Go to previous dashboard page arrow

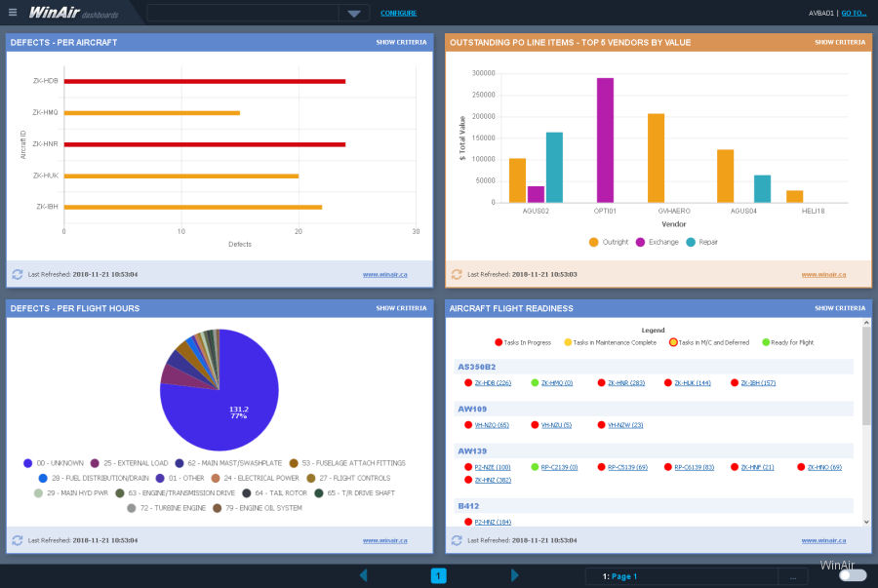tap(364, 575)
